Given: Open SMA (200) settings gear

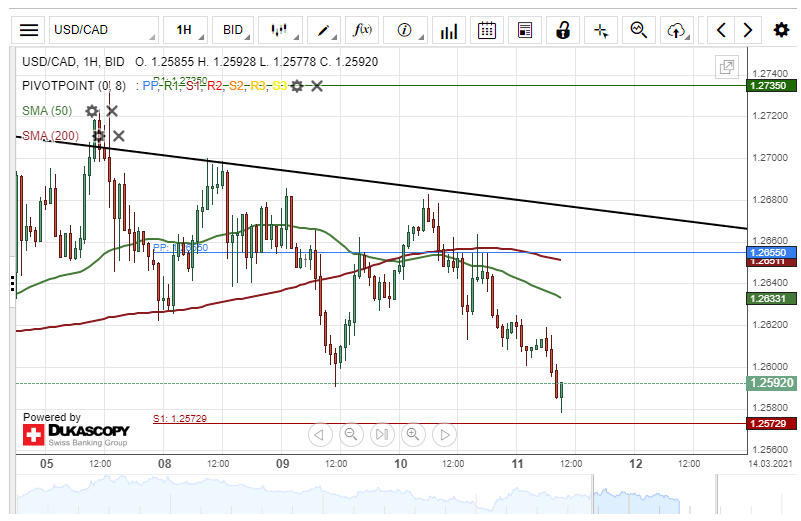Looking at the screenshot, I should 99,136.
